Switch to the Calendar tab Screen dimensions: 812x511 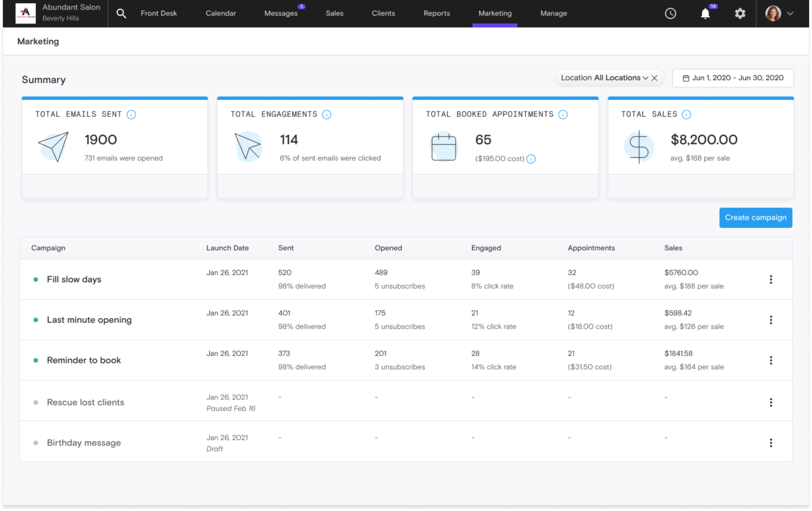pyautogui.click(x=221, y=14)
